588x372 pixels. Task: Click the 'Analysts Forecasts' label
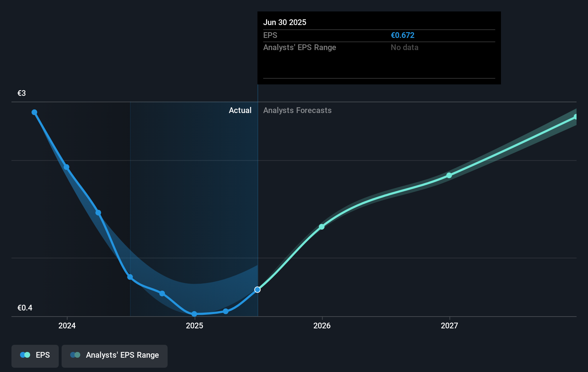pos(298,111)
